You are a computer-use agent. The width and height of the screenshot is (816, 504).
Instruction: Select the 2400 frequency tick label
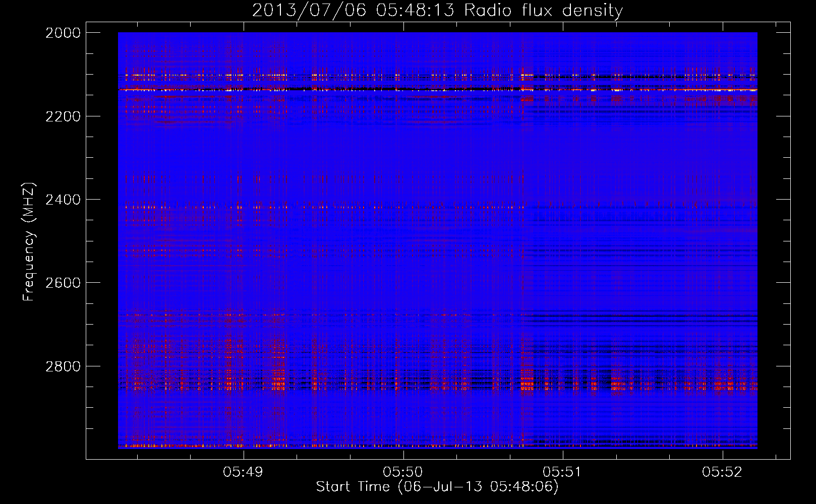pos(63,200)
